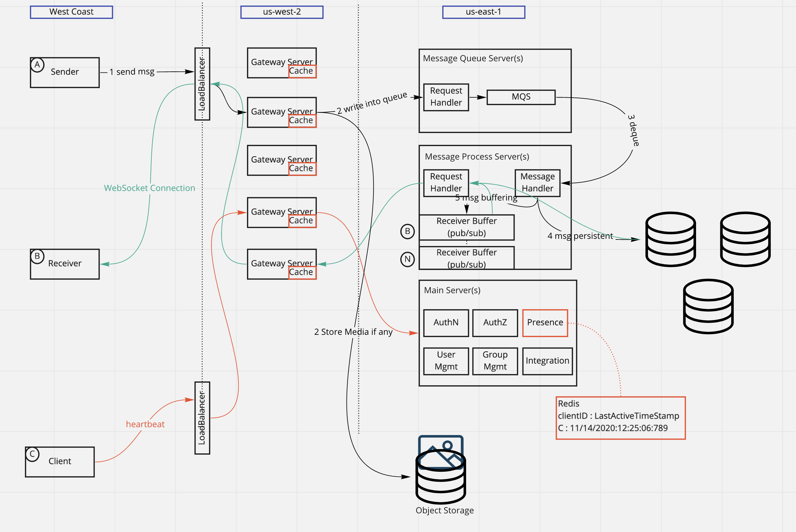Viewport: 796px width, 532px height.
Task: Select the Message Process Server(s) title
Action: (477, 157)
